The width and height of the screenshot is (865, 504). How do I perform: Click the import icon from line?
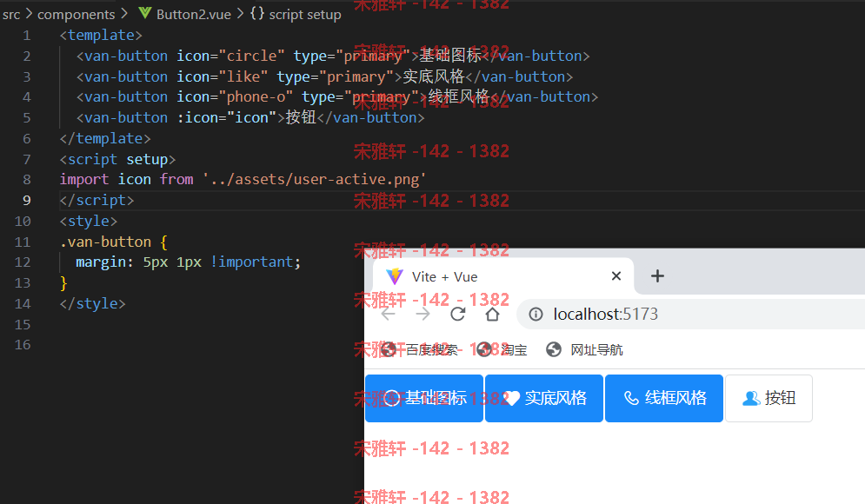[x=243, y=180]
